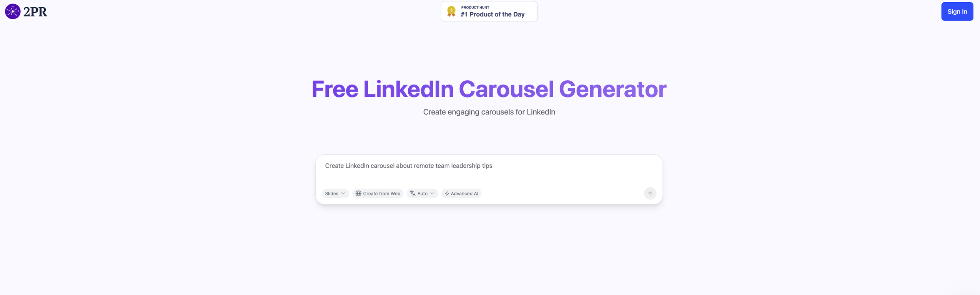This screenshot has width=980, height=295.
Task: Expand the chevron beside Auto
Action: point(432,194)
